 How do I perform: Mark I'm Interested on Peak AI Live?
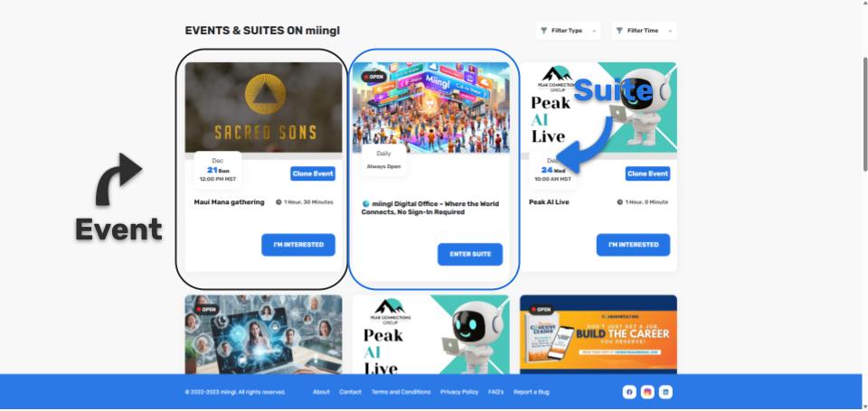tap(633, 245)
